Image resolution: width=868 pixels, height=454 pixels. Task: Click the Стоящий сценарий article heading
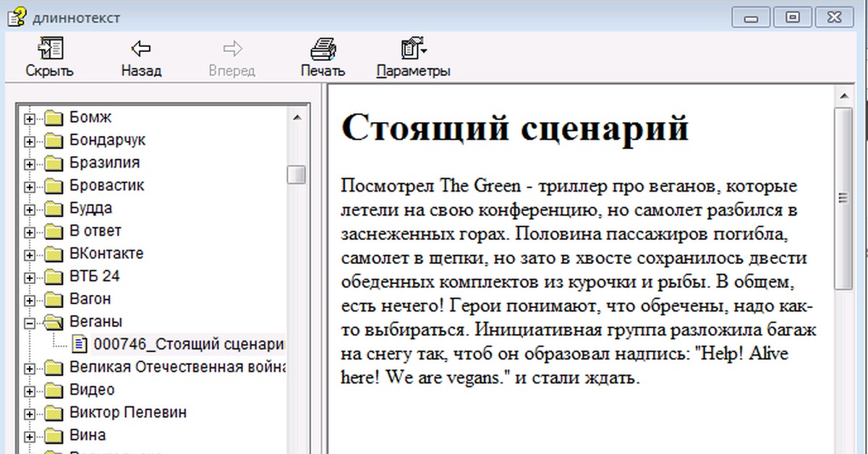[515, 129]
